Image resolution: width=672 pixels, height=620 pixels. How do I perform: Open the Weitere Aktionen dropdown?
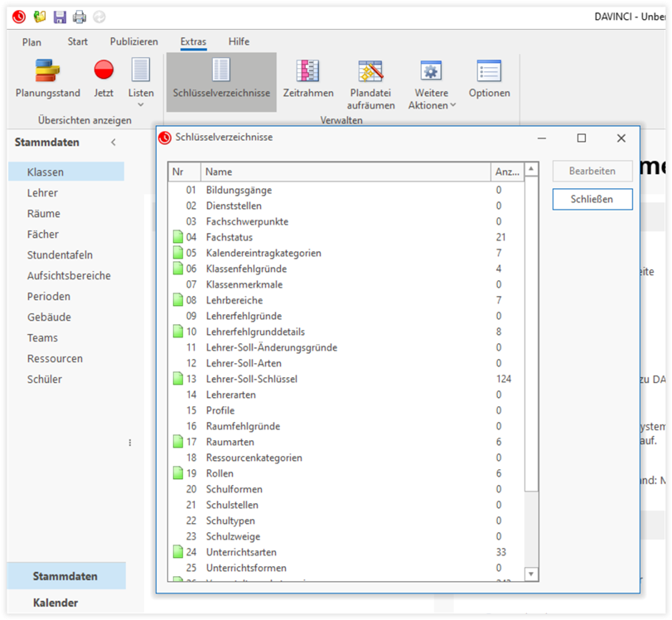click(x=452, y=105)
